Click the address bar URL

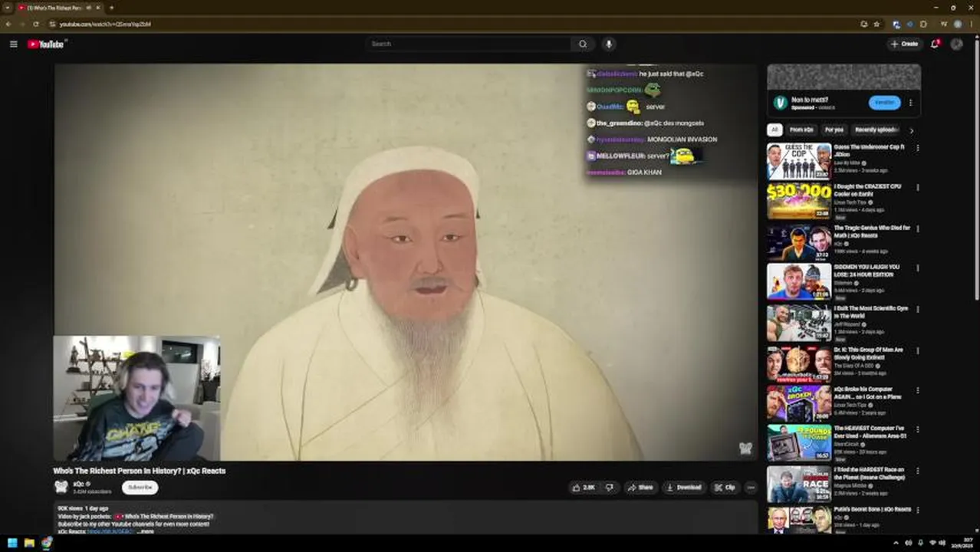pos(105,24)
